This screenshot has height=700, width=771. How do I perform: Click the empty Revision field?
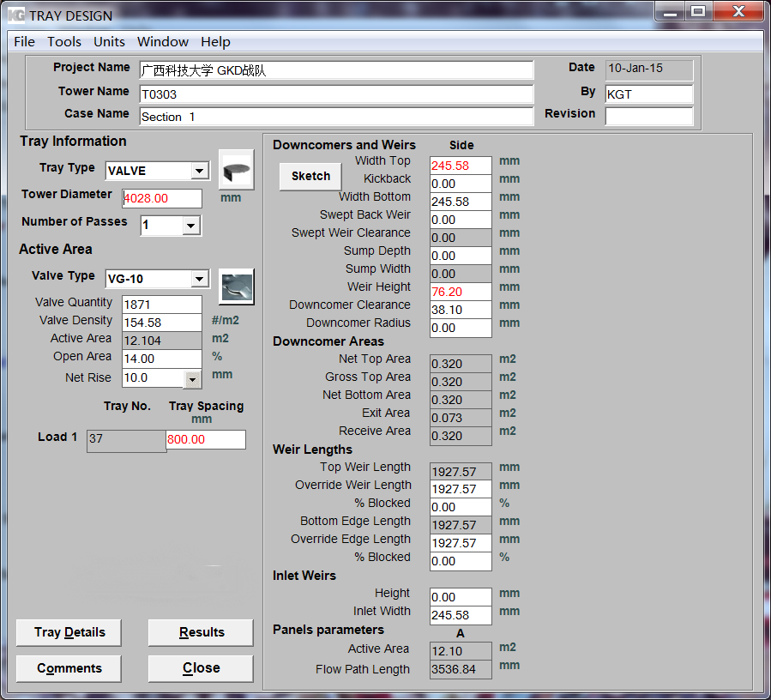[649, 117]
